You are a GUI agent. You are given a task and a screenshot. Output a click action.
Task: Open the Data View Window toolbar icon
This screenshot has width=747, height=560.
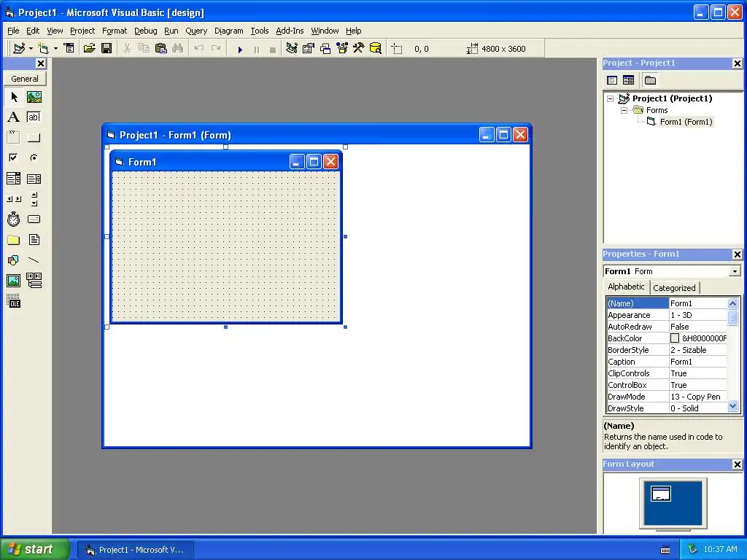click(x=376, y=48)
